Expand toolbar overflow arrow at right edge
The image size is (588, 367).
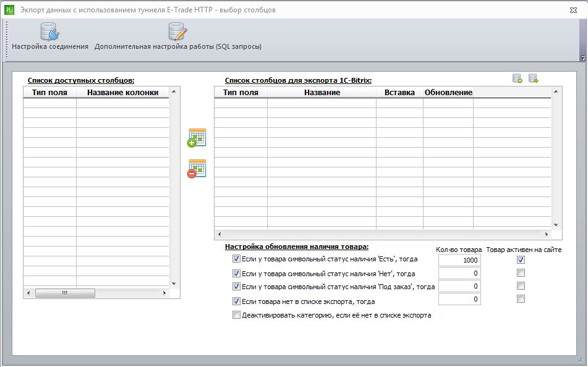coord(583,58)
